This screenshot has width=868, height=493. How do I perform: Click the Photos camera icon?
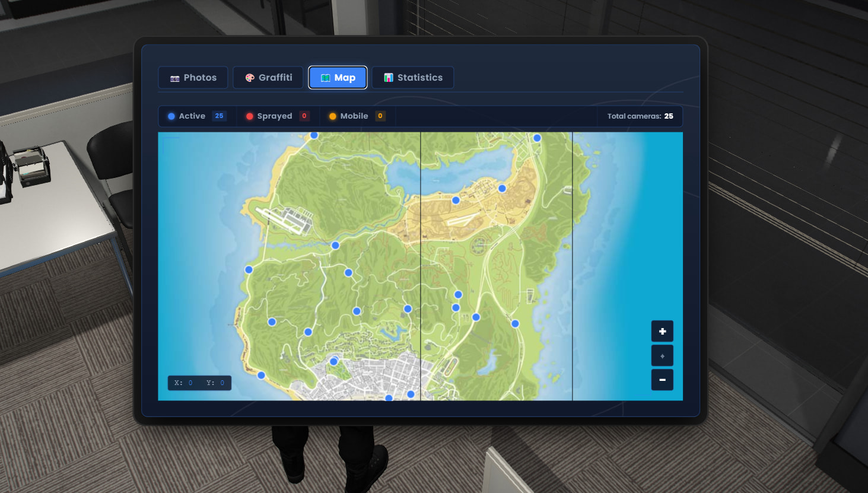[175, 78]
